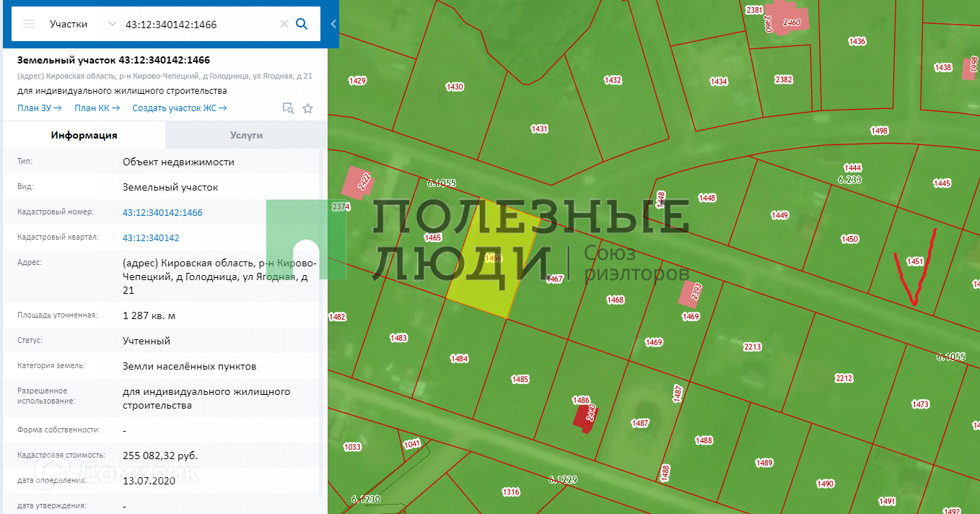Select parcel 1482 on map
980x514 pixels.
[x=337, y=317]
